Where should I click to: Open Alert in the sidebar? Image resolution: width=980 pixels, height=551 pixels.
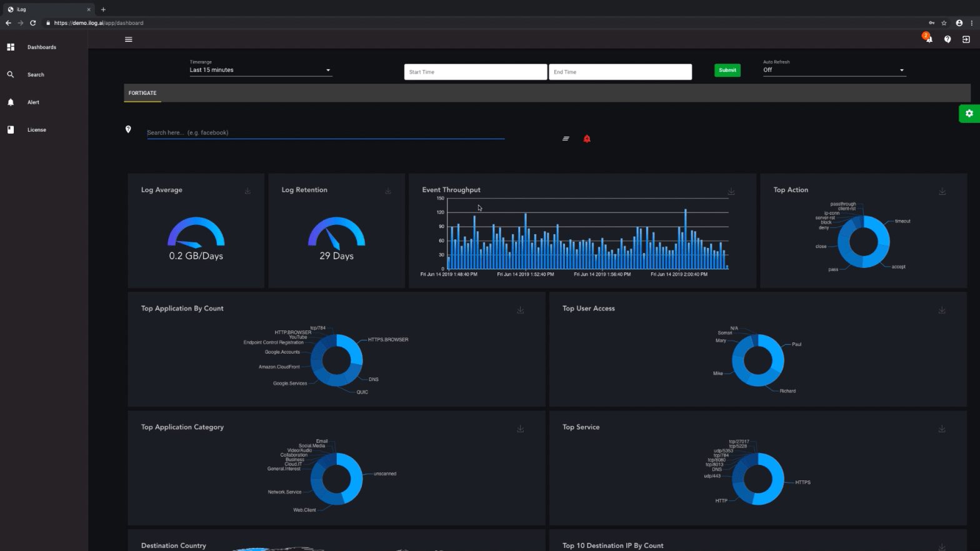[x=33, y=102]
